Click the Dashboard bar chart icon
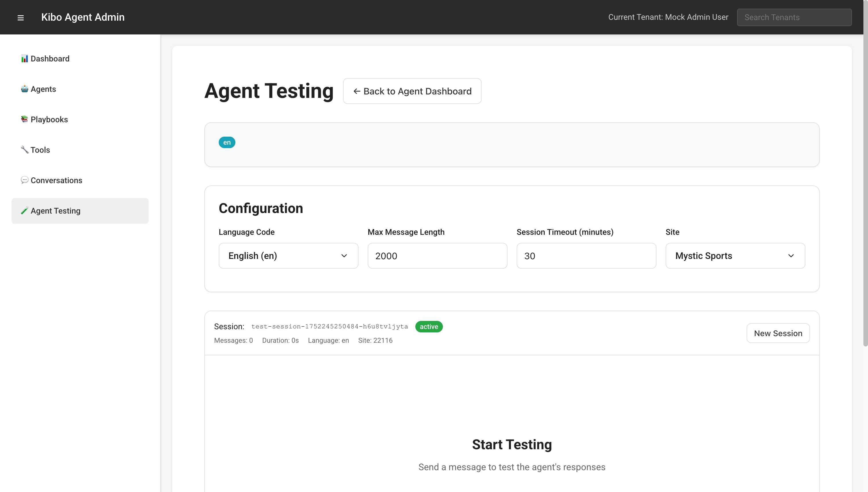Viewport: 868px width, 492px height. [24, 59]
